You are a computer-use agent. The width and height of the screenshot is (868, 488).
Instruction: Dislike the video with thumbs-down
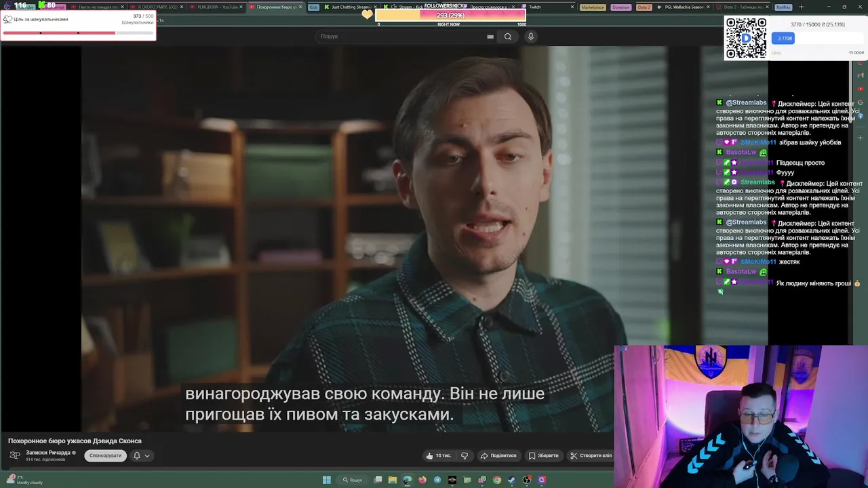(464, 455)
